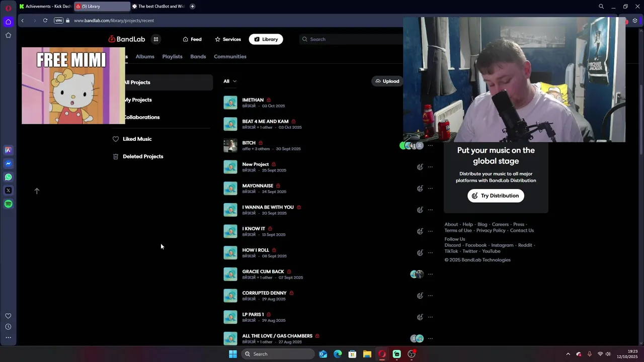This screenshot has width=644, height=362.
Task: Switch to the Bands tab
Action: coord(198,56)
